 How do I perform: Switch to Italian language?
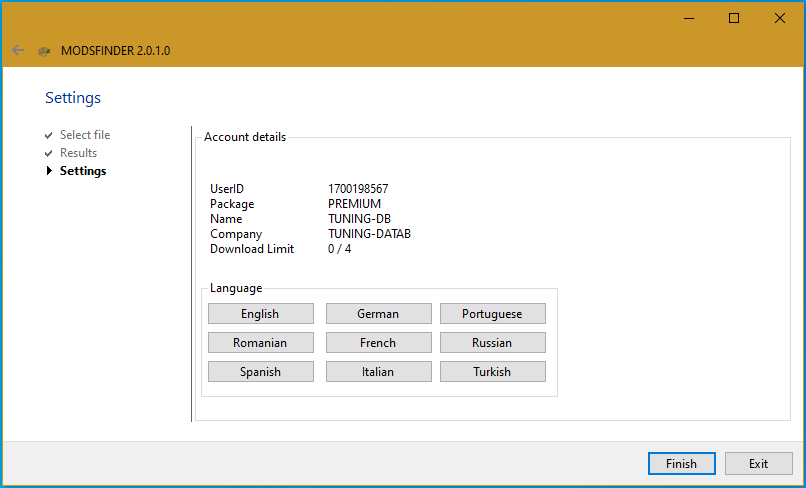(378, 372)
